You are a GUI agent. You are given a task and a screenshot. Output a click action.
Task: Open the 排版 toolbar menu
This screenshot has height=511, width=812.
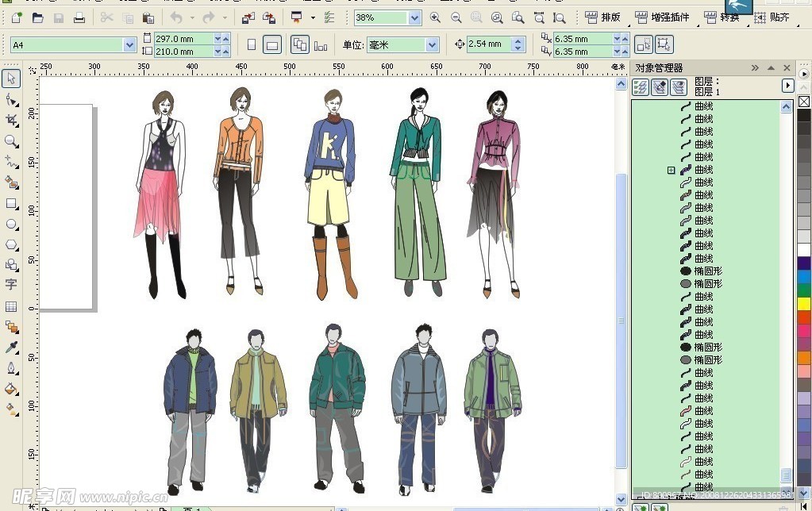(602, 17)
